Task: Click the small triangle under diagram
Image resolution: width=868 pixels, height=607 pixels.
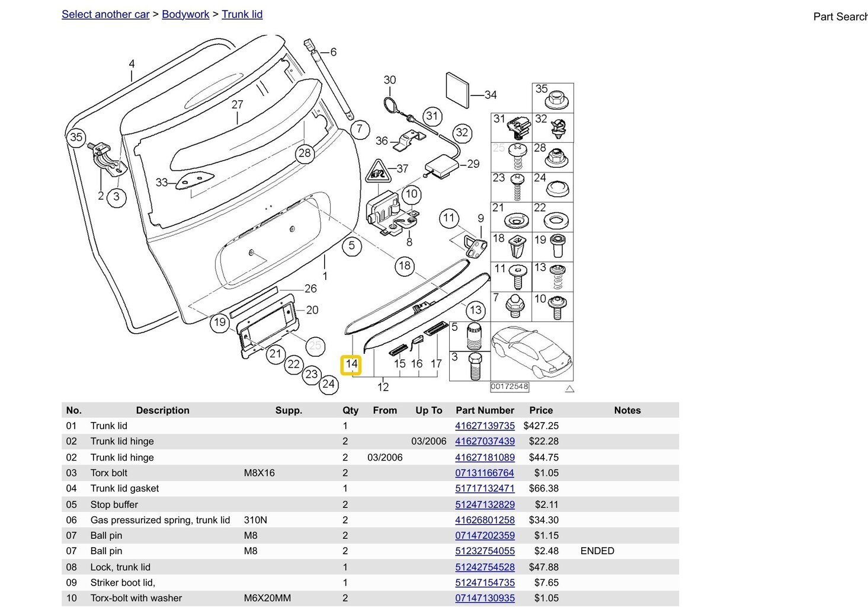Action: pos(569,389)
